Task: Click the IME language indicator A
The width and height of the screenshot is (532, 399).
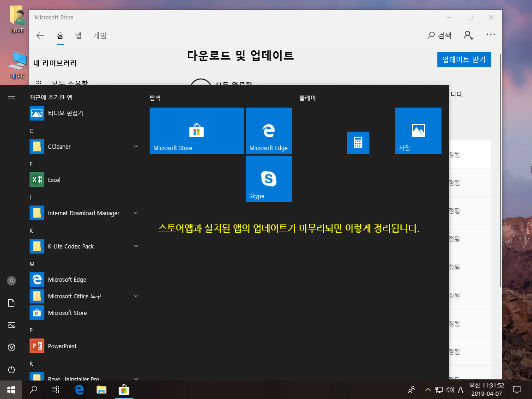Action: 460,390
